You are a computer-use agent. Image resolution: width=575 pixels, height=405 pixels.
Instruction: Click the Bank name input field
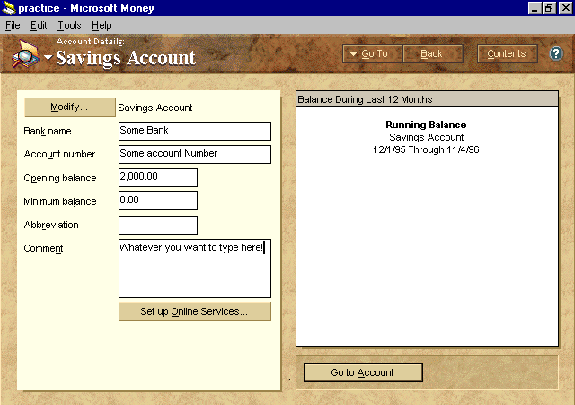[x=195, y=131]
